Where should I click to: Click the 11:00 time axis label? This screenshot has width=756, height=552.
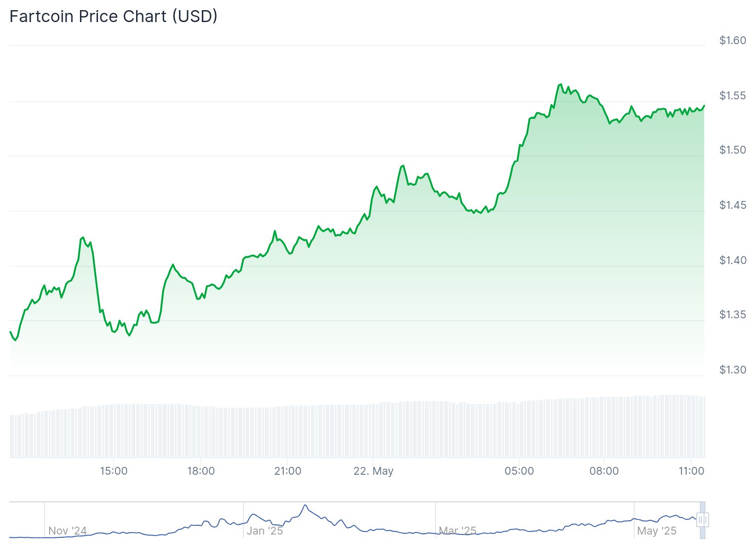click(x=691, y=471)
